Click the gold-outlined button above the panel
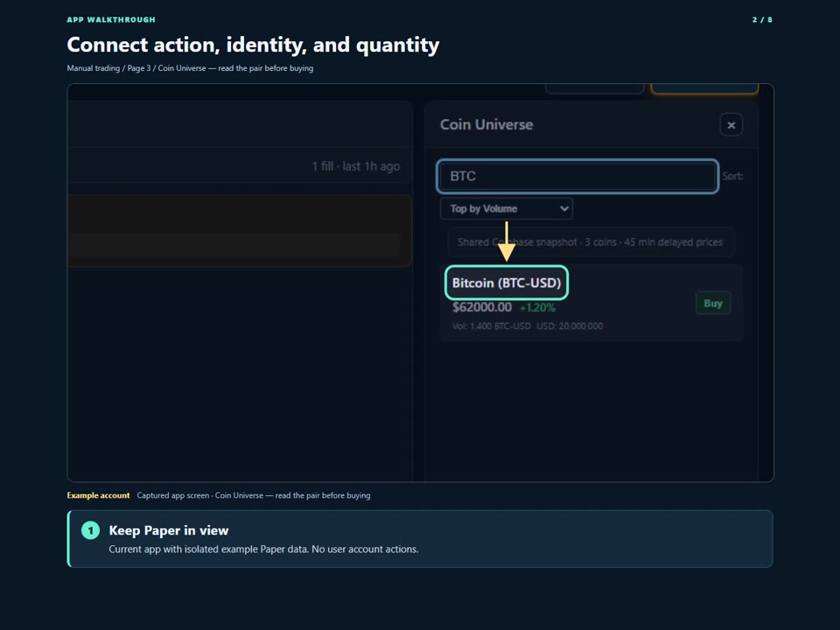The width and height of the screenshot is (840, 630). point(703,89)
